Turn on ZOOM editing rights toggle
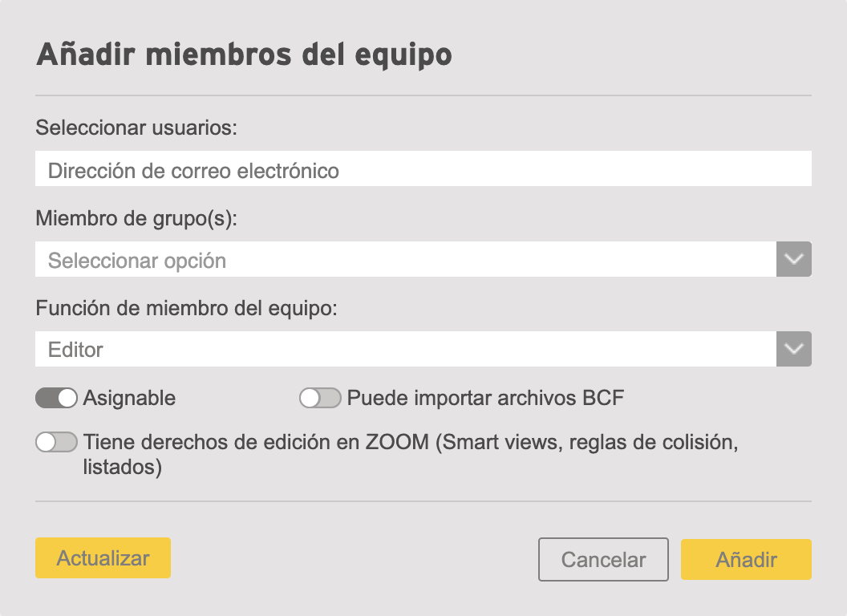Image resolution: width=847 pixels, height=616 pixels. click(56, 442)
